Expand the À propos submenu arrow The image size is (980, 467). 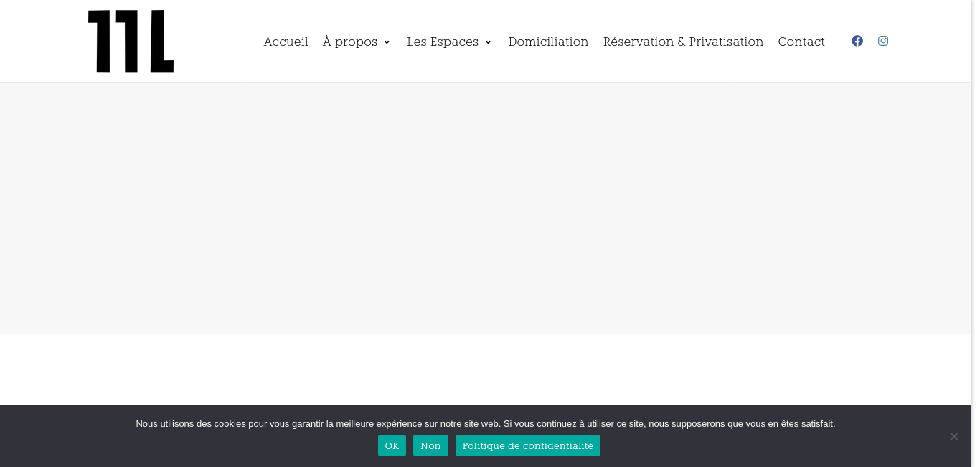[x=387, y=42]
